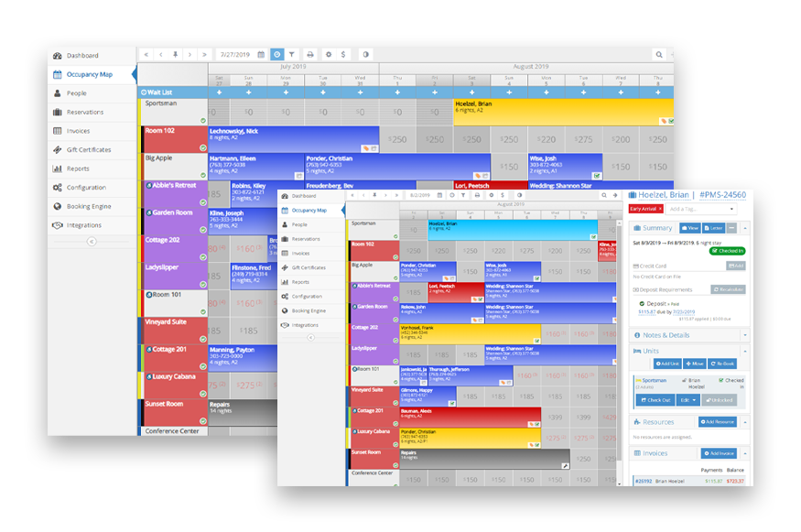Toggle the Checked In status in the Summary
801x532 pixels.
point(727,252)
